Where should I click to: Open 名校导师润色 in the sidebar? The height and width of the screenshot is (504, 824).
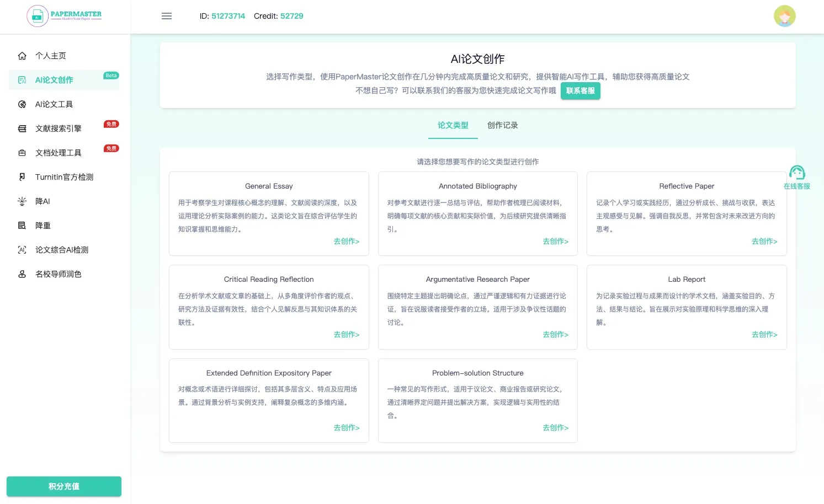[x=58, y=274]
